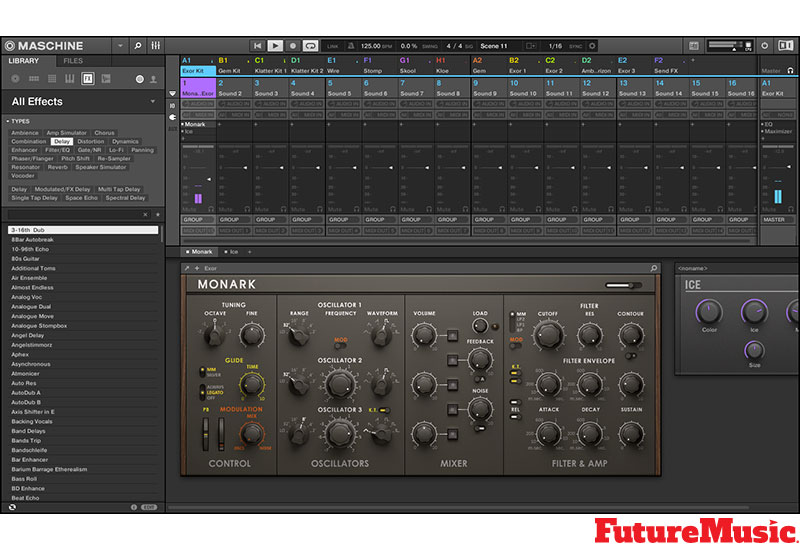Select the Ice plug-in tab
800x550 pixels.
pyautogui.click(x=231, y=252)
